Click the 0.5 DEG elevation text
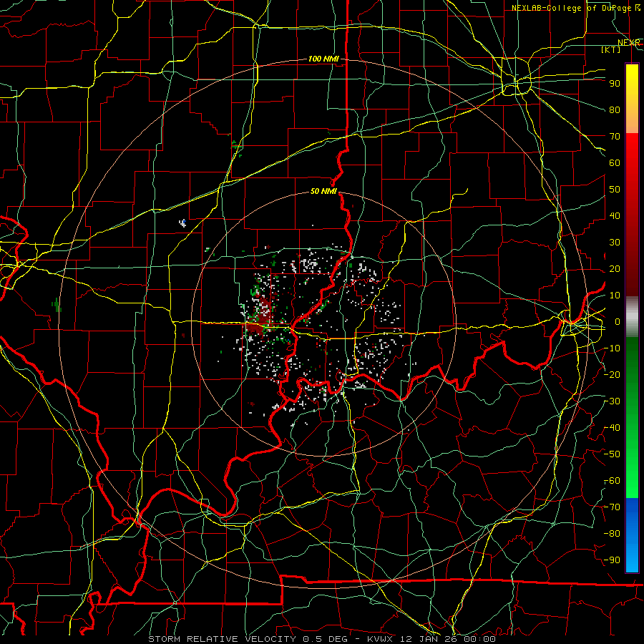Image resolution: width=644 pixels, height=644 pixels. click(x=326, y=639)
